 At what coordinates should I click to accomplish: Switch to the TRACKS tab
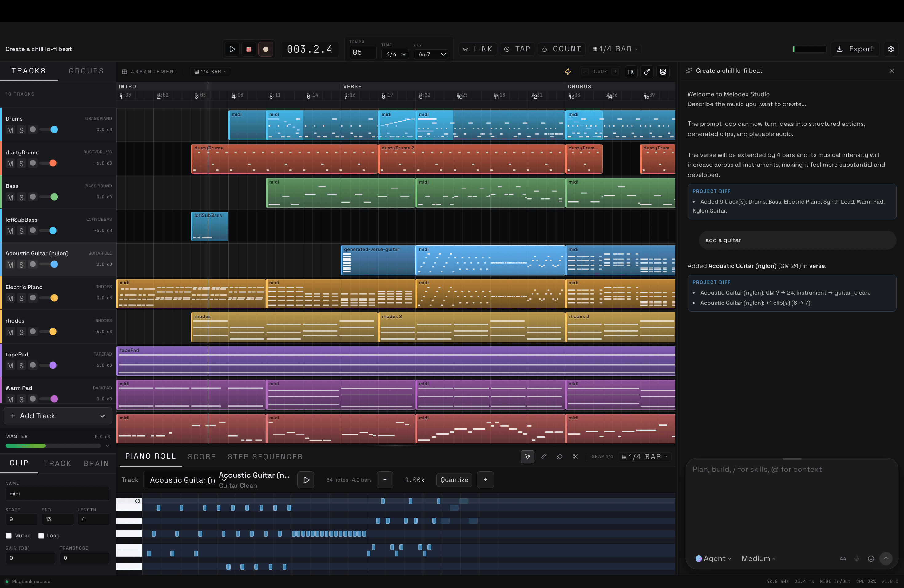click(x=29, y=71)
